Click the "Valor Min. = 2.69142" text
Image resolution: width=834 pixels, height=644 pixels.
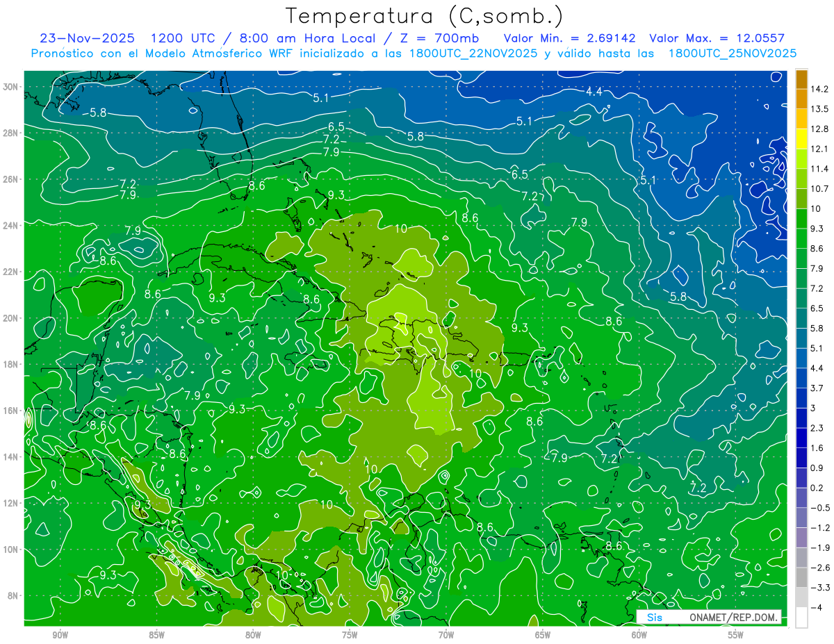pos(569,38)
